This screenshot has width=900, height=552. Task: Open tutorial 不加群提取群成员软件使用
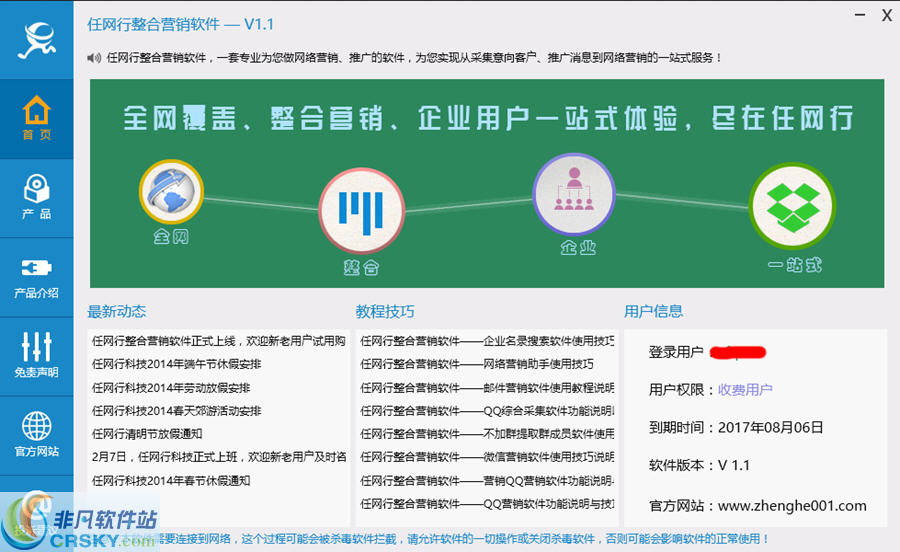487,434
